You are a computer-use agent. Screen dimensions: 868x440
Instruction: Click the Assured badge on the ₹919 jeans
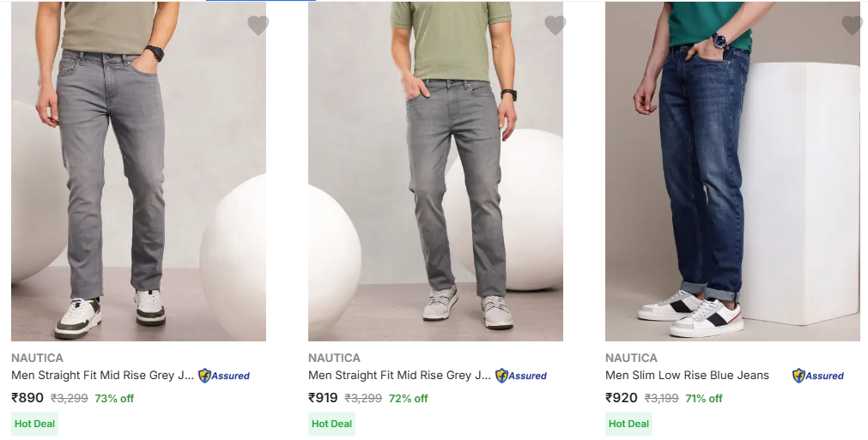click(x=521, y=376)
